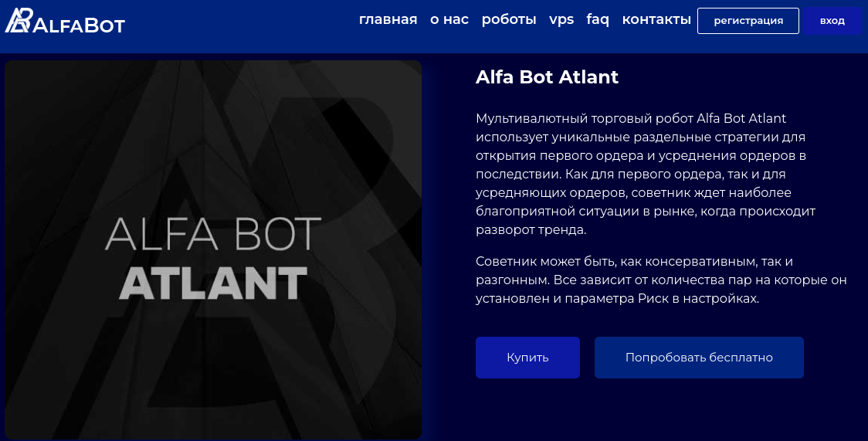Go to the о нас page

[449, 19]
